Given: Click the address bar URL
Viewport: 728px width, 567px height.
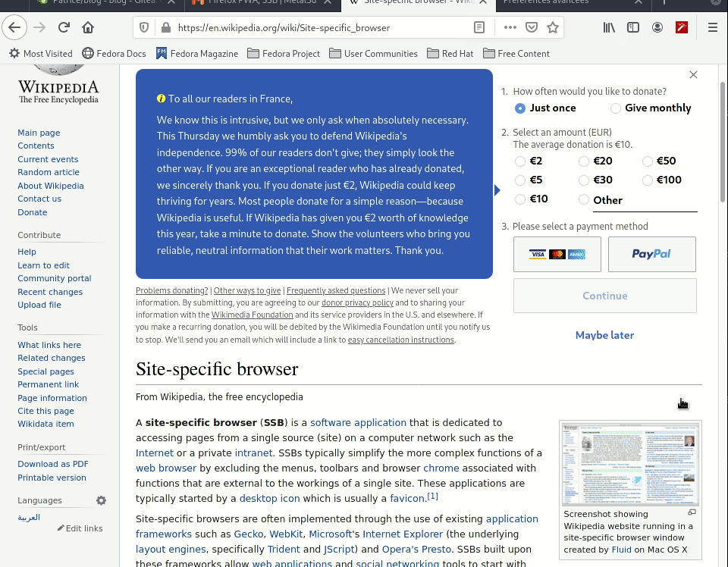Looking at the screenshot, I should pos(284,28).
